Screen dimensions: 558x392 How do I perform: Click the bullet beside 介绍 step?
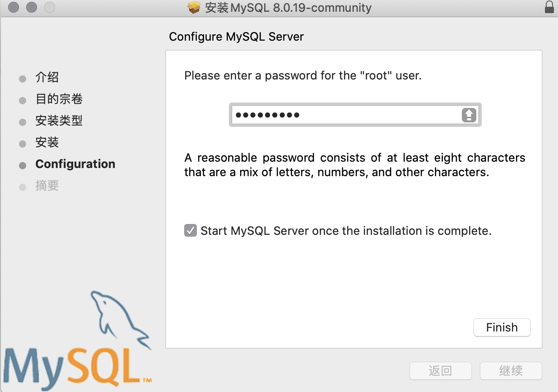(23, 79)
